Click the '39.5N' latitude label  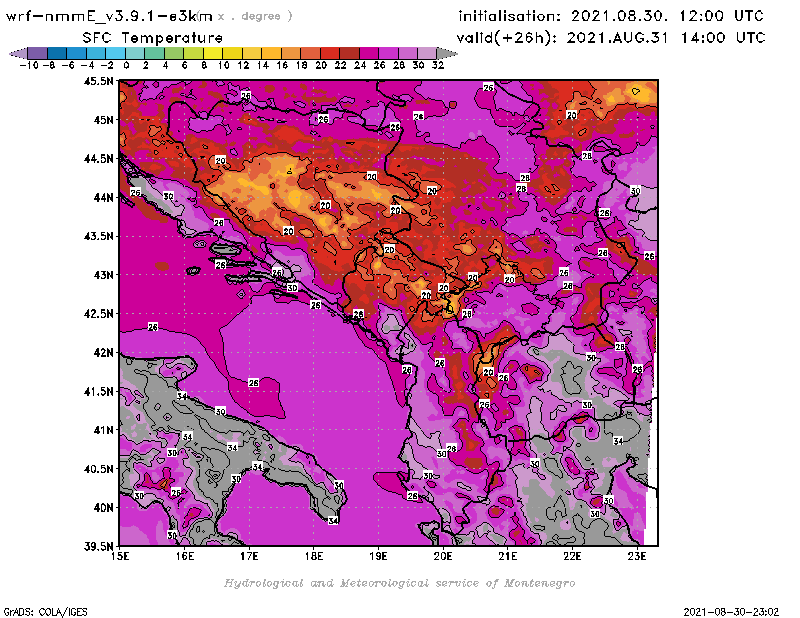[98, 546]
